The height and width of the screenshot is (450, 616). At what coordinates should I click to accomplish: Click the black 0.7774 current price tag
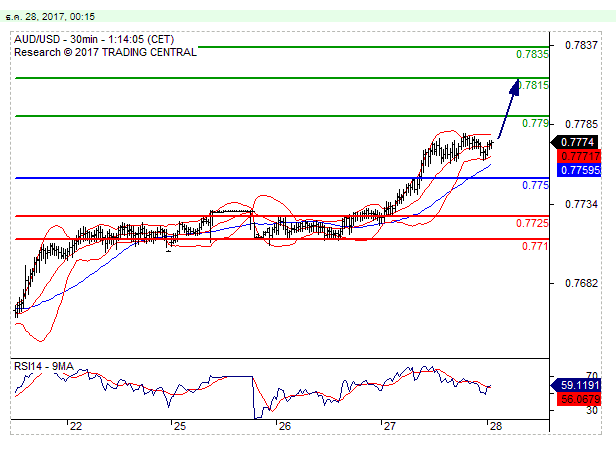(x=575, y=142)
